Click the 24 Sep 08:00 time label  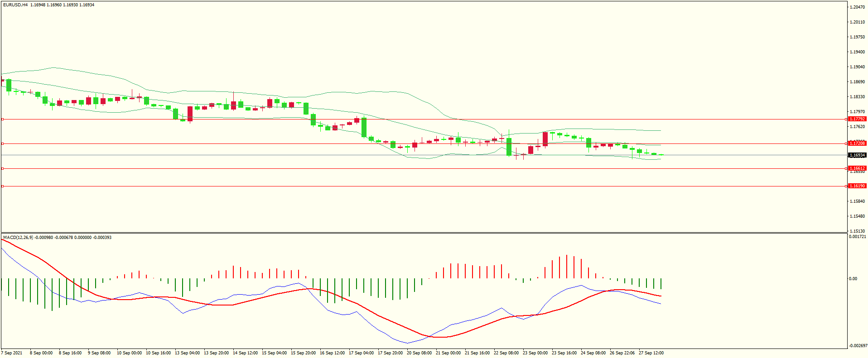pos(593,353)
